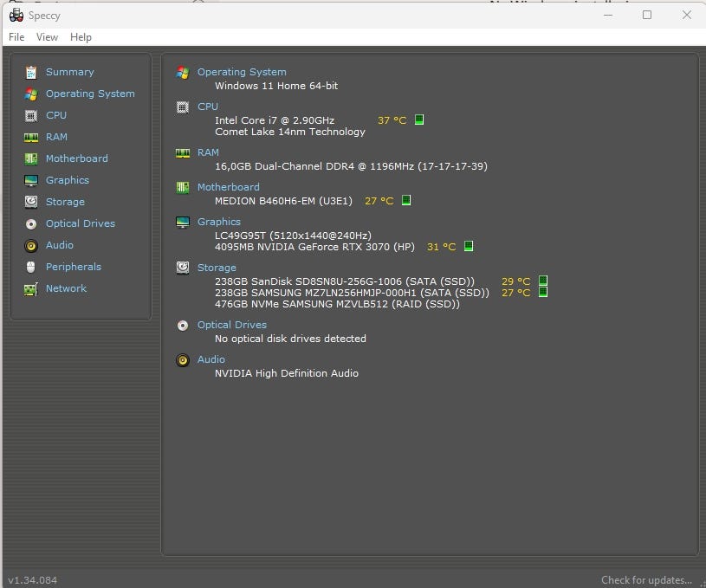
Task: Click the Motherboard icon in main panel
Action: point(183,187)
